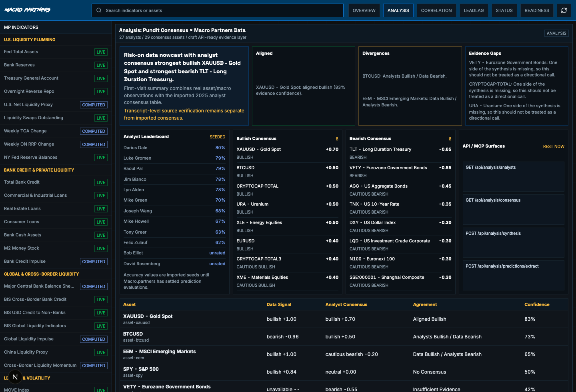Click the REST NOW label
The width and height of the screenshot is (576, 392).
[554, 146]
